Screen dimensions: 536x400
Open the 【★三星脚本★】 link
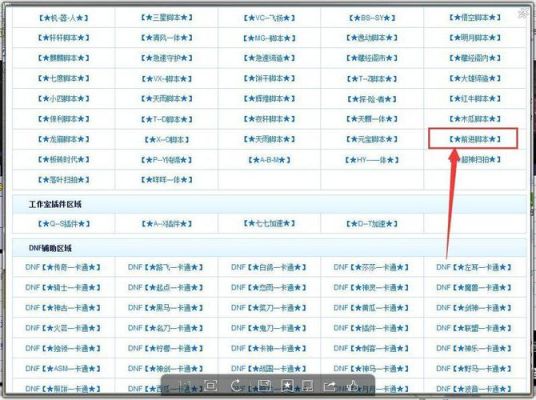point(166,17)
